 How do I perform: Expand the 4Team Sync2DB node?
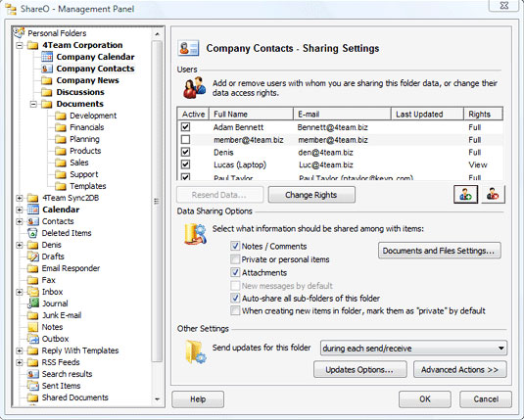[20, 198]
